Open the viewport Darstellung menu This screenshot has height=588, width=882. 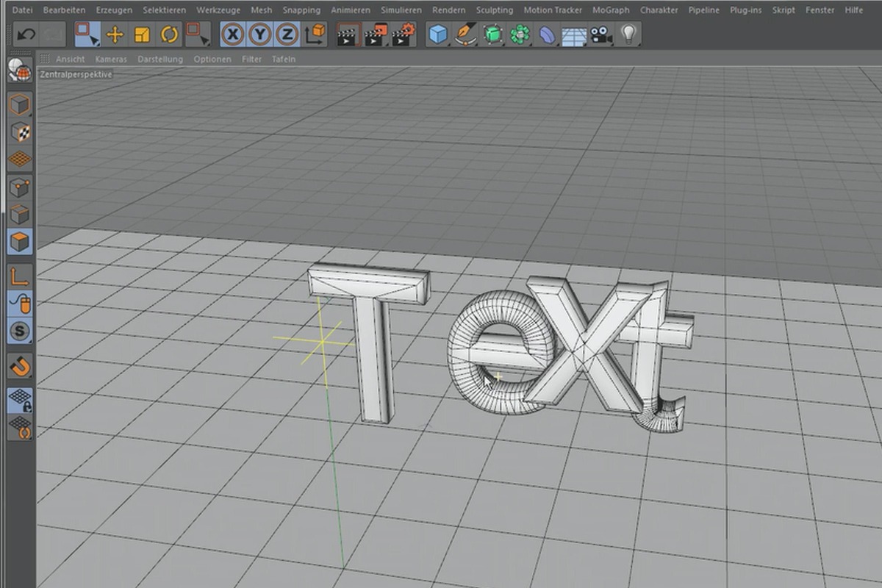(x=161, y=59)
